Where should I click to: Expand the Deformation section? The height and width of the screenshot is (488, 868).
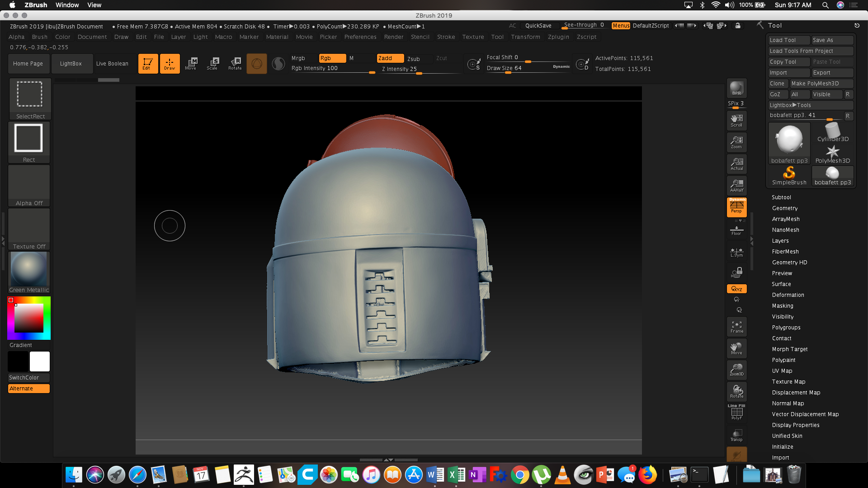click(x=788, y=295)
